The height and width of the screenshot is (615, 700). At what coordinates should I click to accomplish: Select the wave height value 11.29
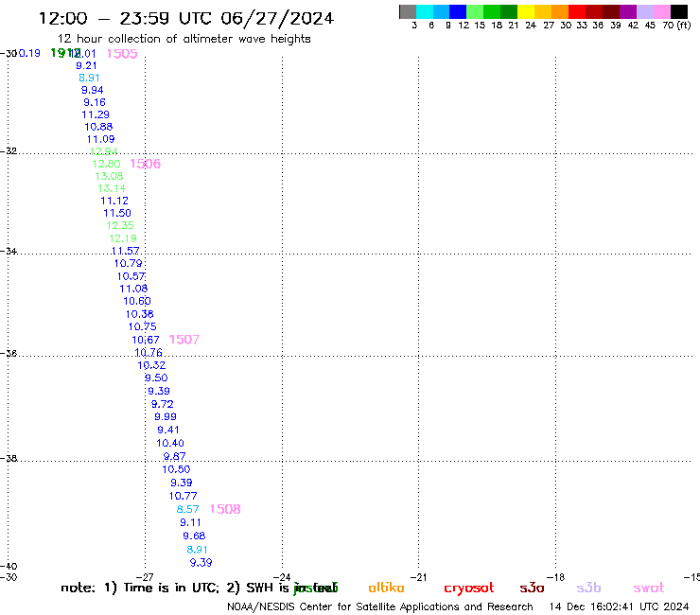point(96,114)
